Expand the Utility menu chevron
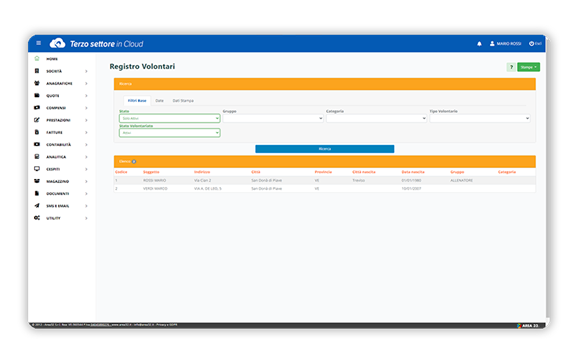Viewport: 576px width, 362px height. (86, 218)
